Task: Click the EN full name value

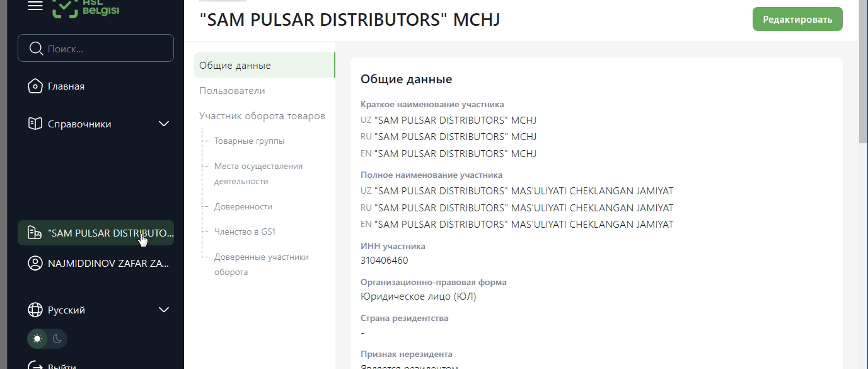Action: pos(524,224)
